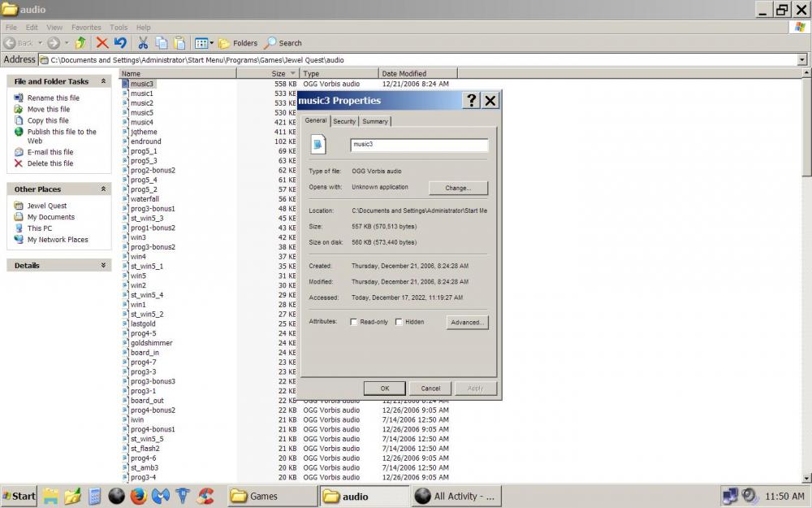The height and width of the screenshot is (508, 812).
Task: Click the dialog's question mark help button
Action: [x=471, y=101]
